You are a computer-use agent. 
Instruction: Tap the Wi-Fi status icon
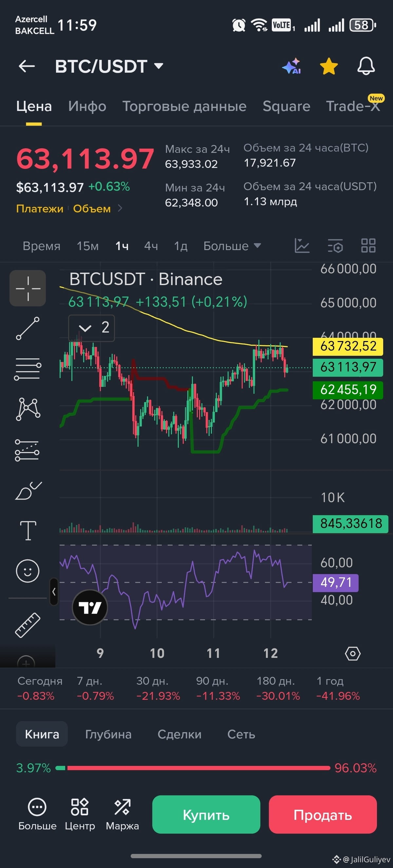pos(259,25)
